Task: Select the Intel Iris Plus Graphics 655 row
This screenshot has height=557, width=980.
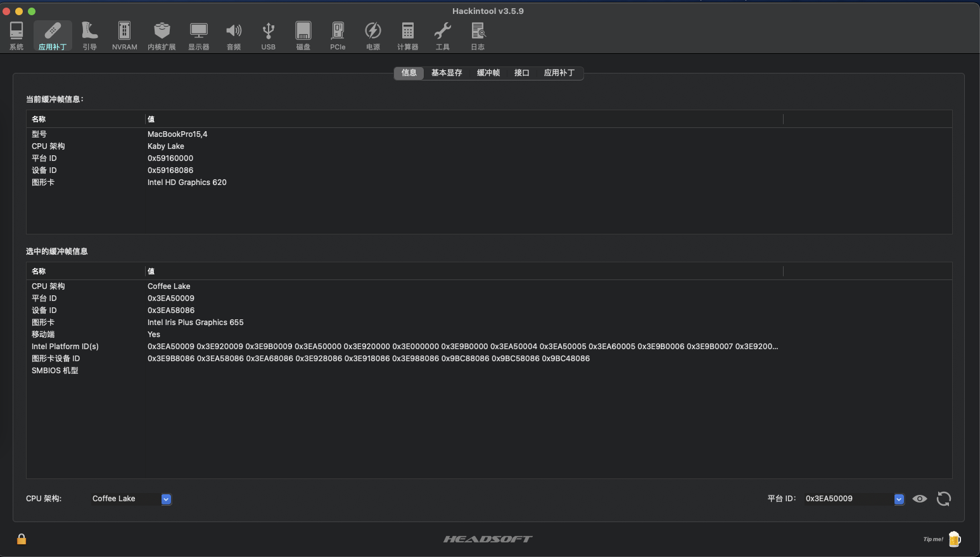Action: (489, 323)
